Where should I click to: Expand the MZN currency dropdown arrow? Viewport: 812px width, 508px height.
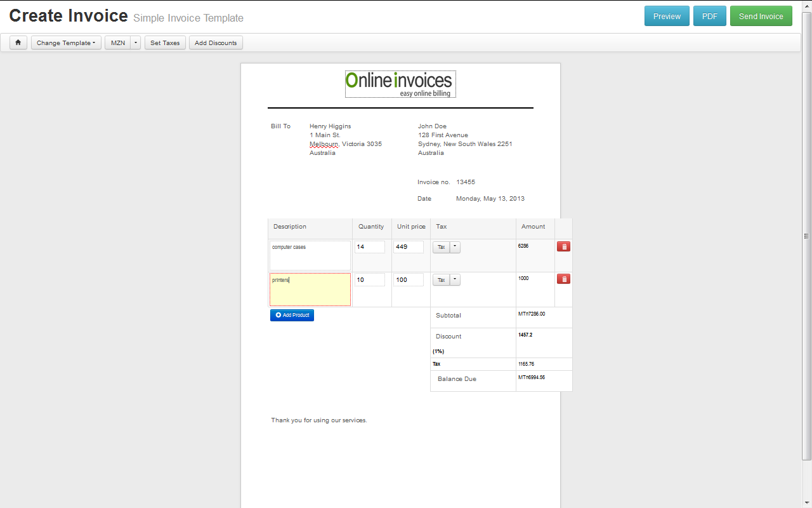(x=136, y=43)
